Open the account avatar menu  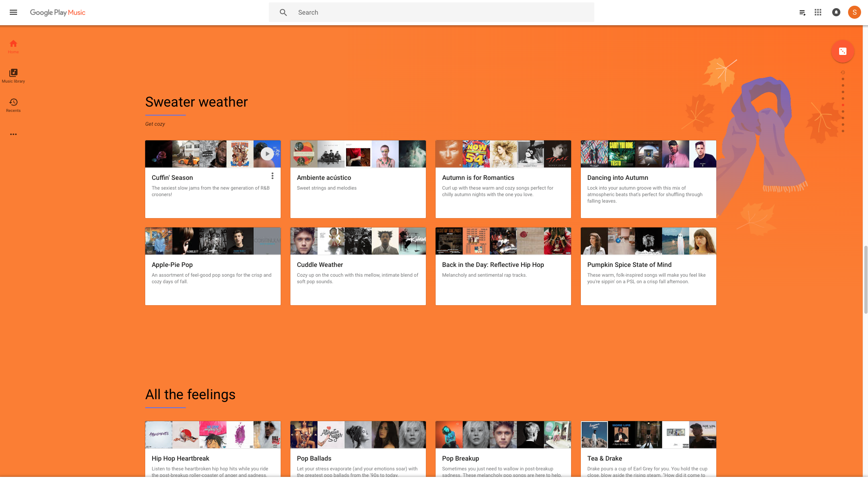854,12
